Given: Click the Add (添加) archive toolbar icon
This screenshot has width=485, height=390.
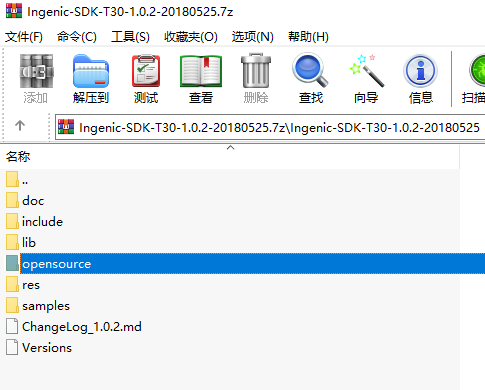Looking at the screenshot, I should [36, 71].
